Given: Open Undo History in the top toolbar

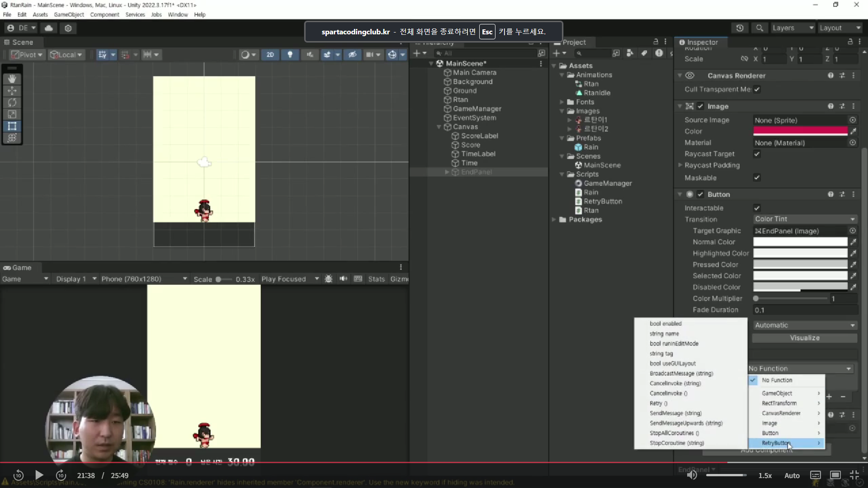Looking at the screenshot, I should (x=740, y=28).
